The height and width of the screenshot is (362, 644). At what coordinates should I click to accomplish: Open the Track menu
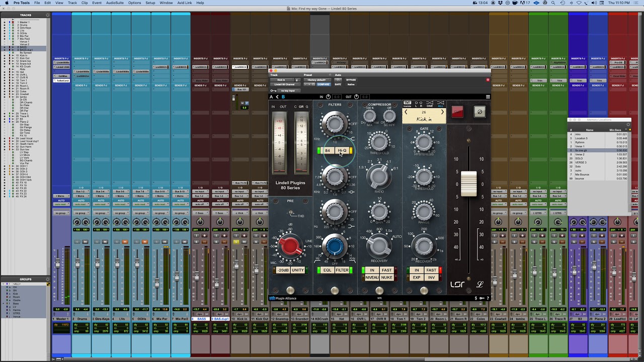pyautogui.click(x=72, y=3)
